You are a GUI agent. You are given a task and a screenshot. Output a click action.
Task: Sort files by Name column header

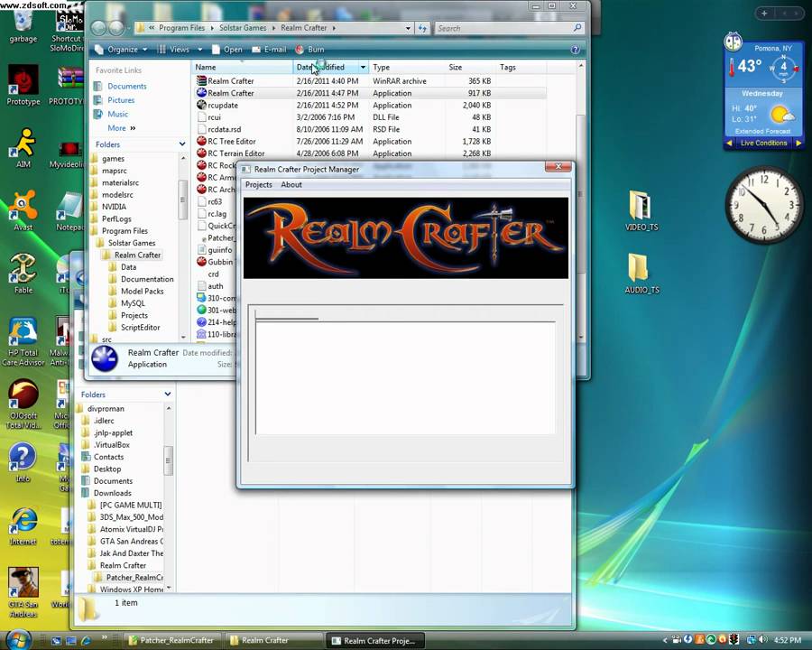coord(243,68)
